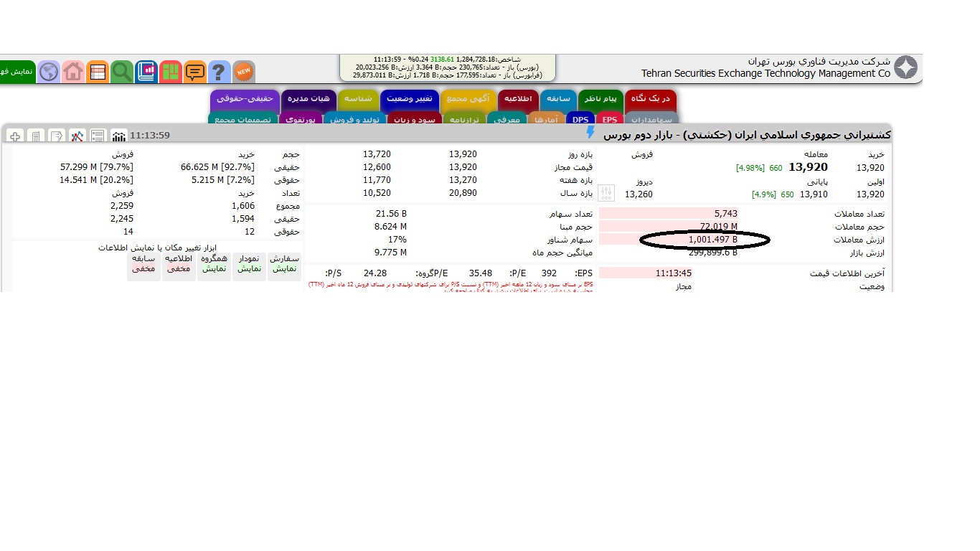The image size is (980, 551).
Task: Click the sliders adjust icon near دیروز
Action: tap(607, 192)
